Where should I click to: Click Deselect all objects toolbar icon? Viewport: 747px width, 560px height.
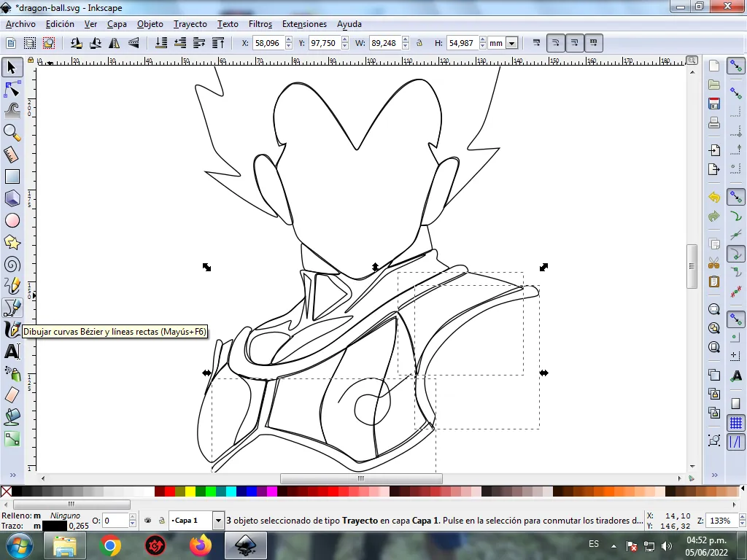point(49,43)
